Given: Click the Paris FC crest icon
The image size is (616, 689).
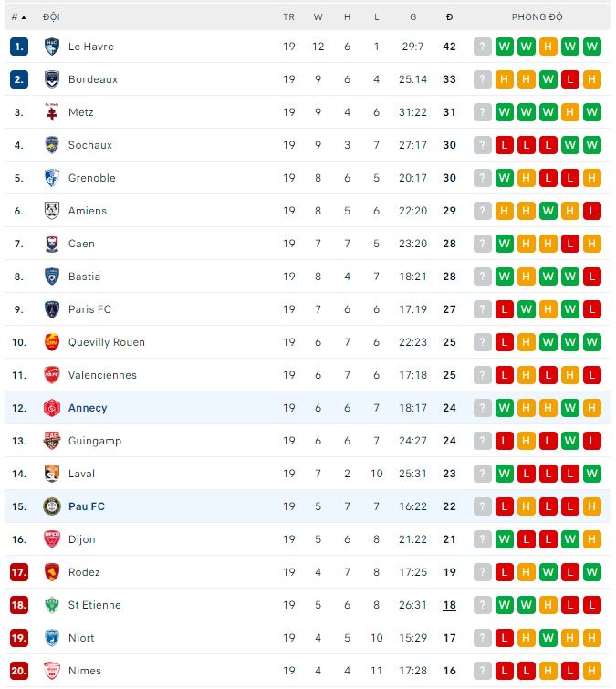Looking at the screenshot, I should click(52, 309).
